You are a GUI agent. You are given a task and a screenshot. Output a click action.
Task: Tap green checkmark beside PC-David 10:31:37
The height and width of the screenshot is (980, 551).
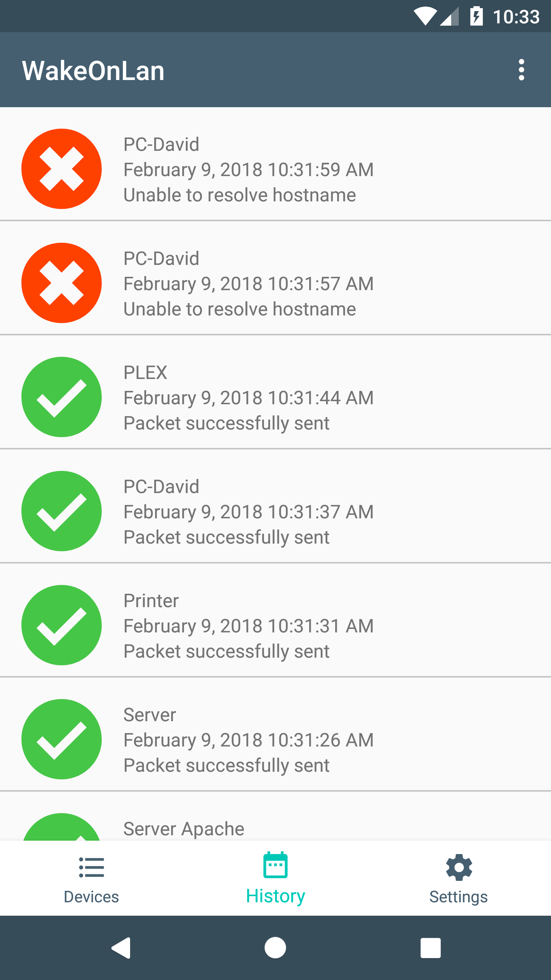[x=62, y=511]
